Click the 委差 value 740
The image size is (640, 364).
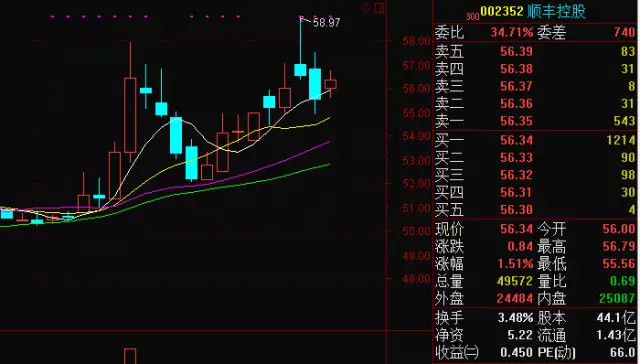click(624, 32)
